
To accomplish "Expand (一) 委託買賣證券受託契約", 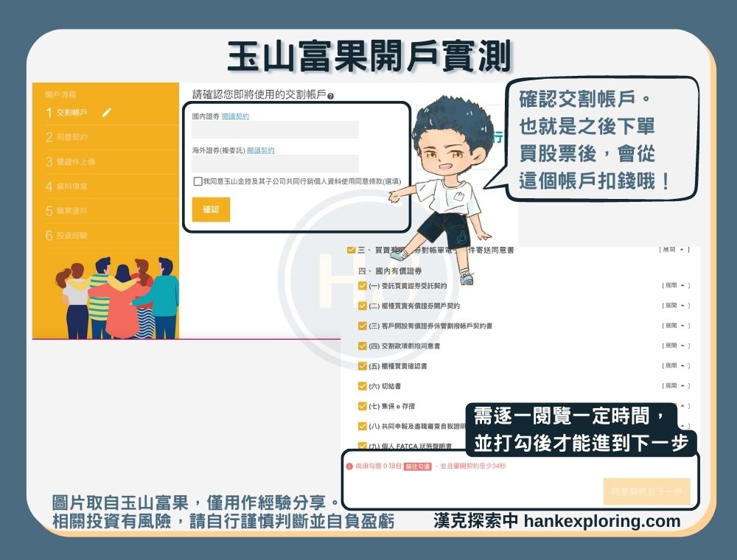I will tap(675, 285).
